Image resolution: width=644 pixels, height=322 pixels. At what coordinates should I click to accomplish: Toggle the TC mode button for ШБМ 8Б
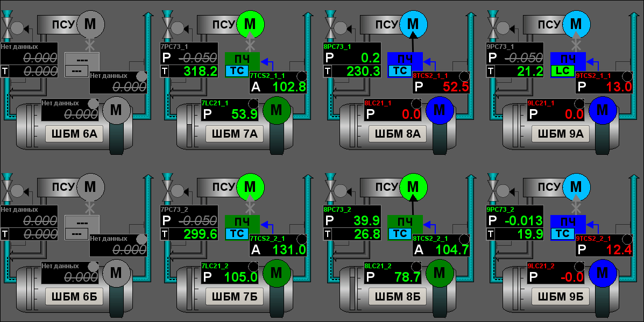click(400, 233)
